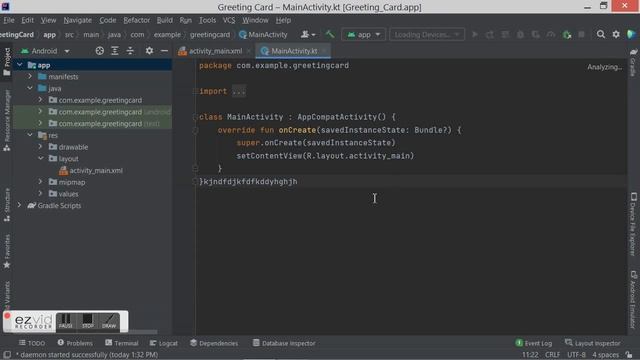640x360 pixels.
Task: Click the 4 spaces indent status
Action: tap(606, 355)
